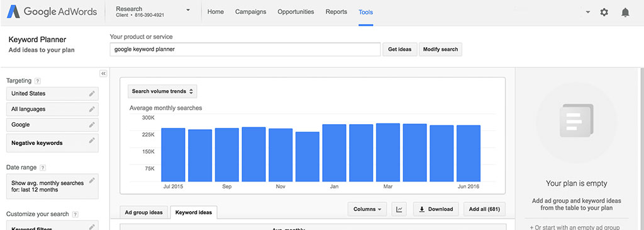This screenshot has width=644, height=230.
Task: Click the Jul 2015 chart bar
Action: point(173,155)
